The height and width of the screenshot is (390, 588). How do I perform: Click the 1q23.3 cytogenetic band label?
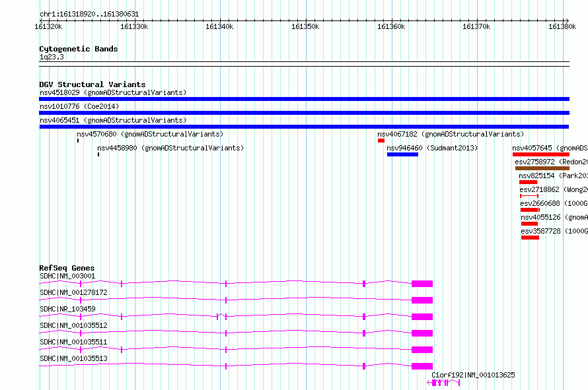(52, 57)
